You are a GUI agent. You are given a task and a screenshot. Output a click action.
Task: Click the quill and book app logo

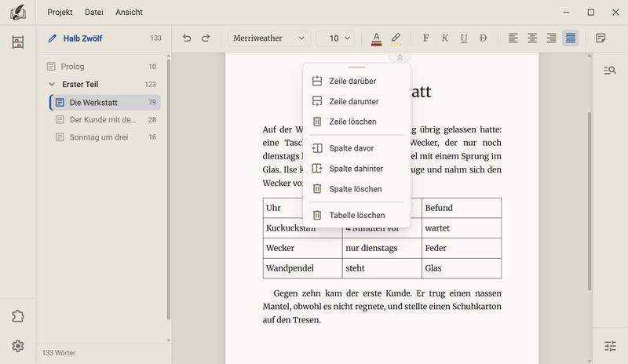(17, 13)
